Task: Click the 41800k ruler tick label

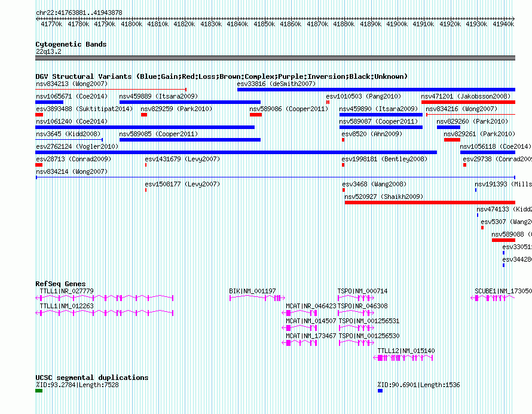Action: [132, 24]
